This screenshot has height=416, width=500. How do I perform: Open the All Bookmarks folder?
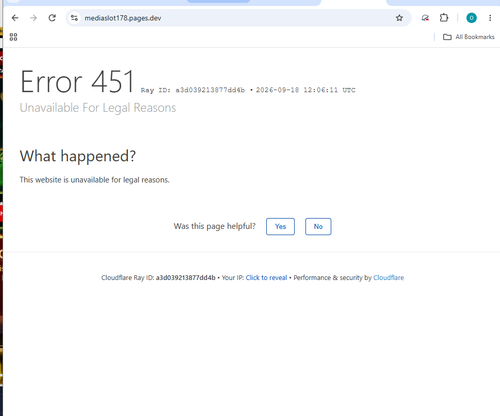click(x=469, y=37)
